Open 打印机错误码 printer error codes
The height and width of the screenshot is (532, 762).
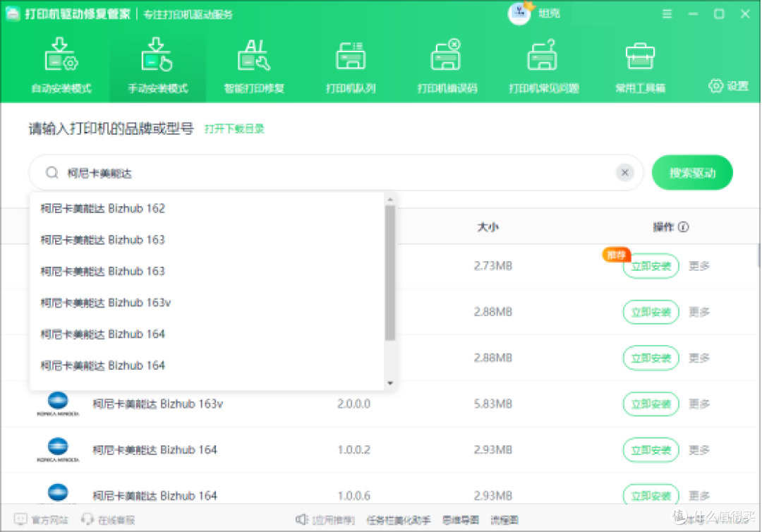(447, 65)
